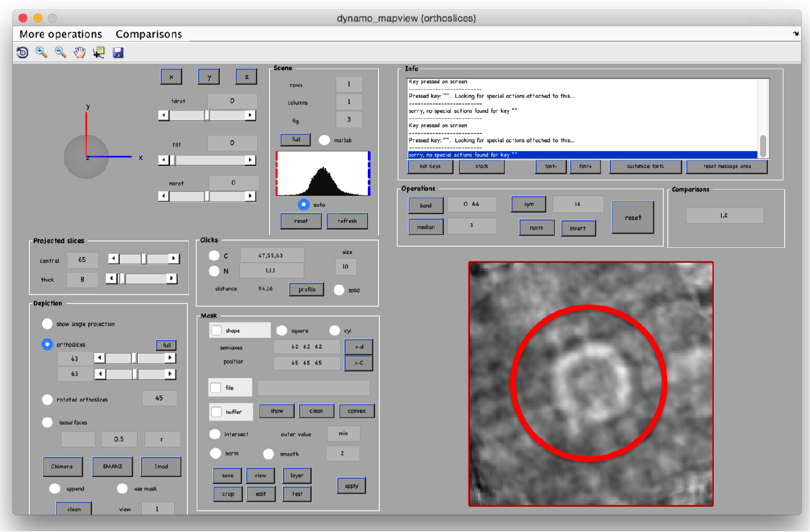This screenshot has width=810, height=532.
Task: Open the Comparisons menu
Action: (149, 34)
